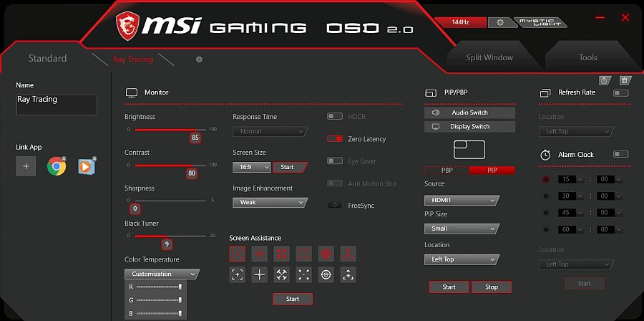Click the profile Name input field
Image resolution: width=644 pixels, height=321 pixels.
57,105
